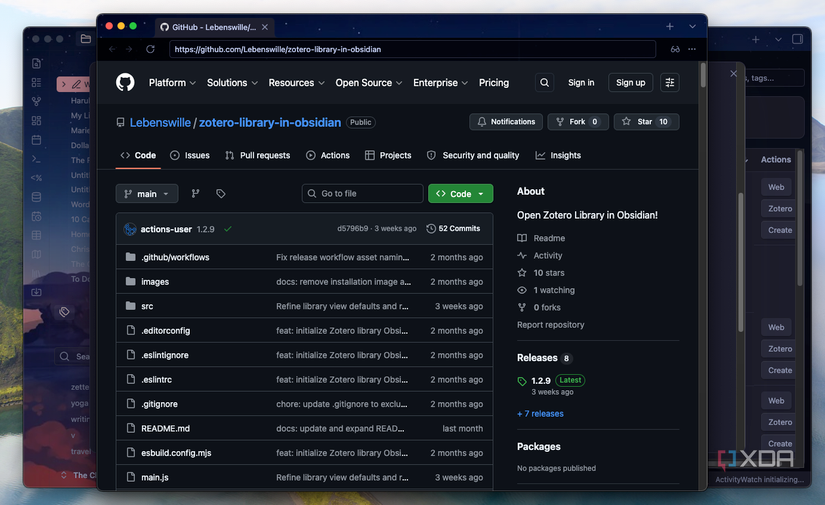
Task: Go forward with the browser forward arrow
Action: point(129,49)
